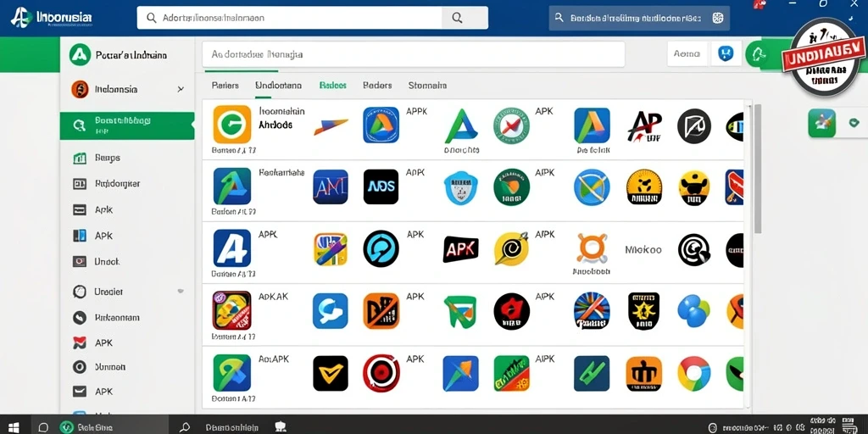The height and width of the screenshot is (434, 868).
Task: Switch to the Pariers tab
Action: pos(225,86)
